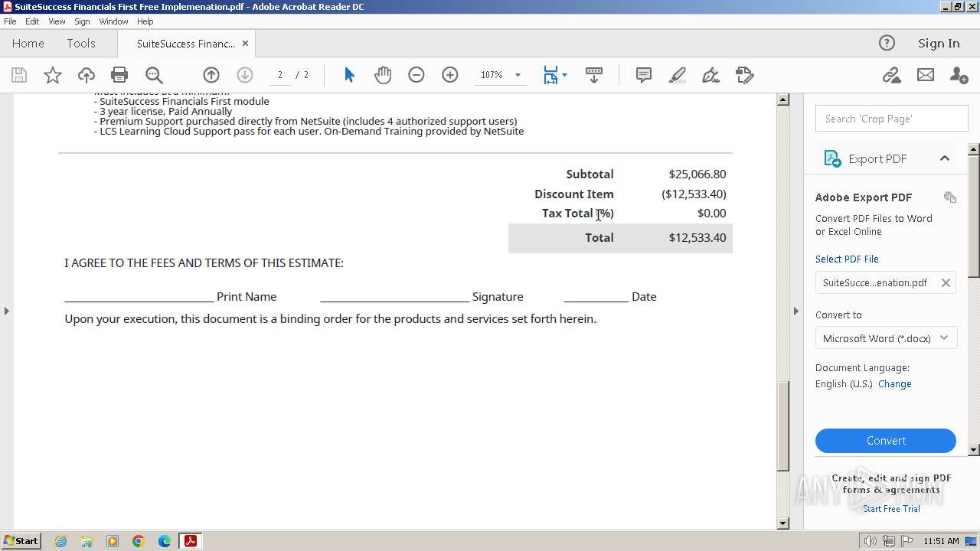Open the Edit menu
This screenshot has height=551, width=980.
pos(32,21)
